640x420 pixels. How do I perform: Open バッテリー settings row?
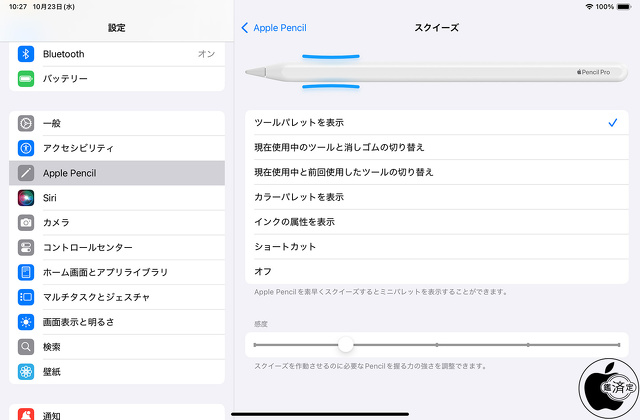tap(117, 79)
